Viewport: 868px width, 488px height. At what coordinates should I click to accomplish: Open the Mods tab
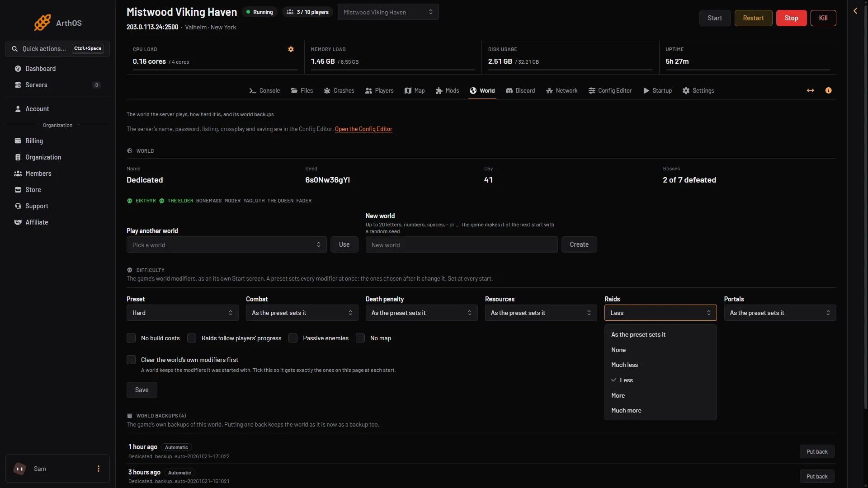click(447, 90)
